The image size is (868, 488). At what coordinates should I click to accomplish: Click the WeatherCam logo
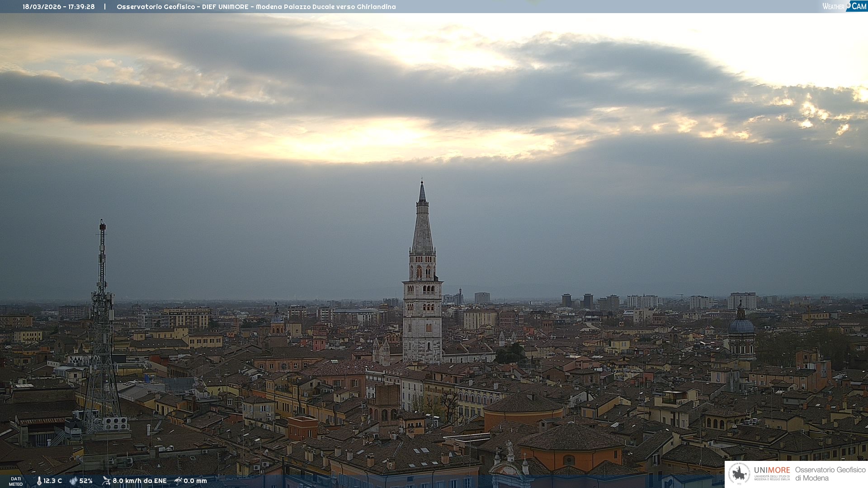pyautogui.click(x=844, y=6)
